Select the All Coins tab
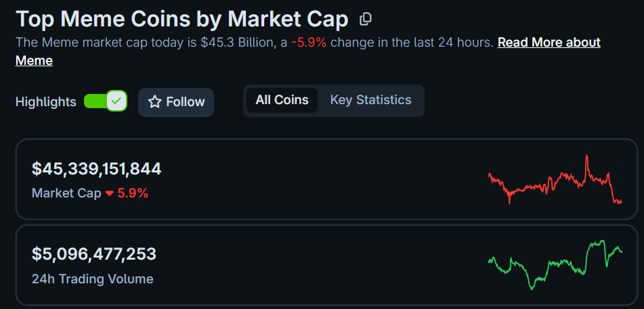 (282, 100)
